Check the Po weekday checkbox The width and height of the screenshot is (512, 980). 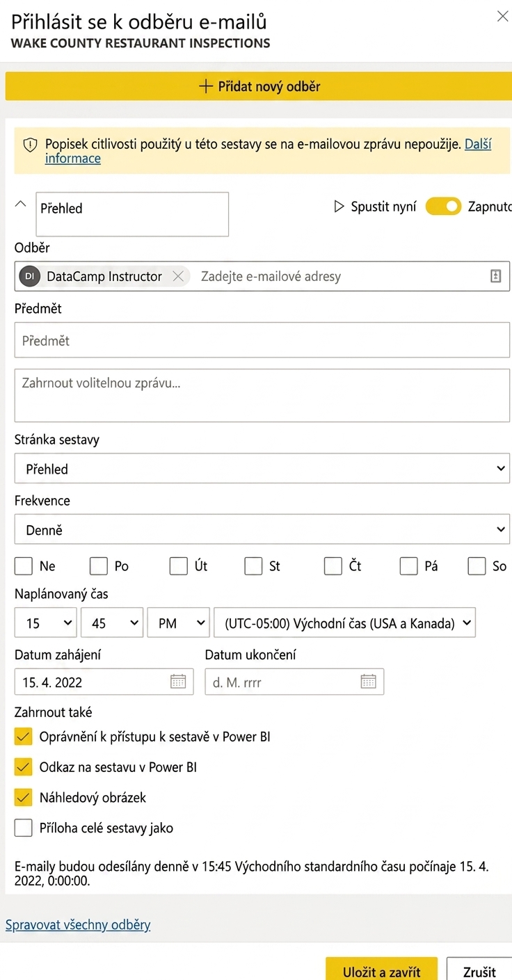tap(99, 566)
